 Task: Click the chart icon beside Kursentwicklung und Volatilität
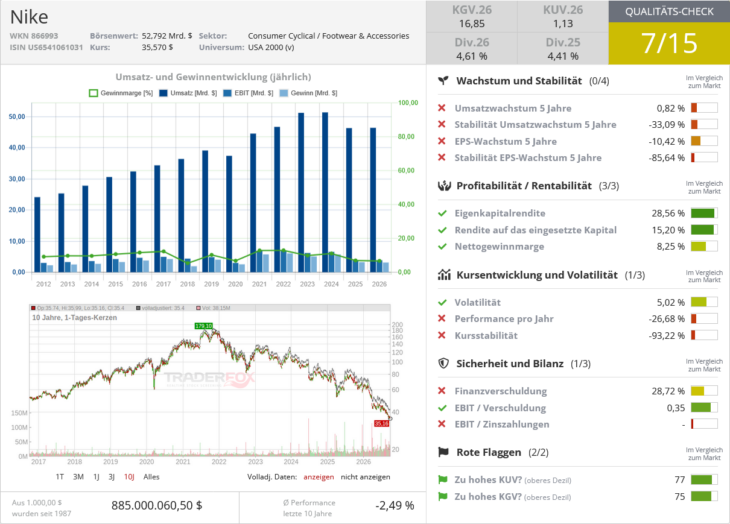coord(444,275)
